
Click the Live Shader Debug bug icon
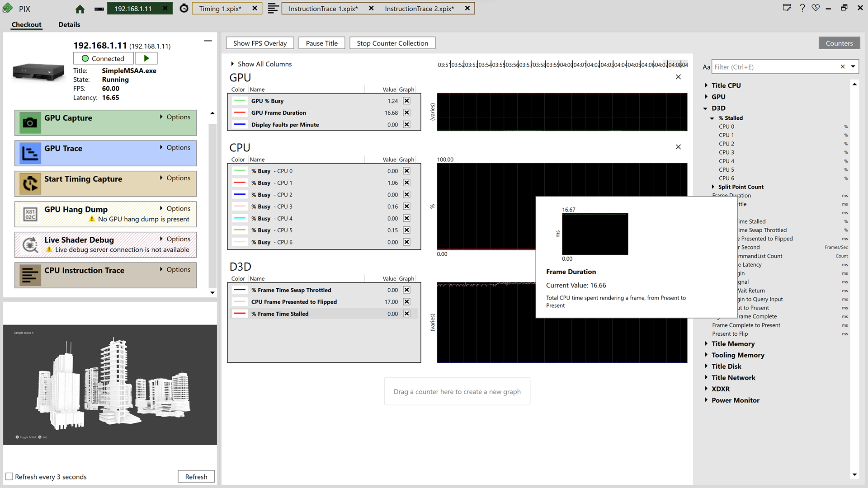coord(30,244)
